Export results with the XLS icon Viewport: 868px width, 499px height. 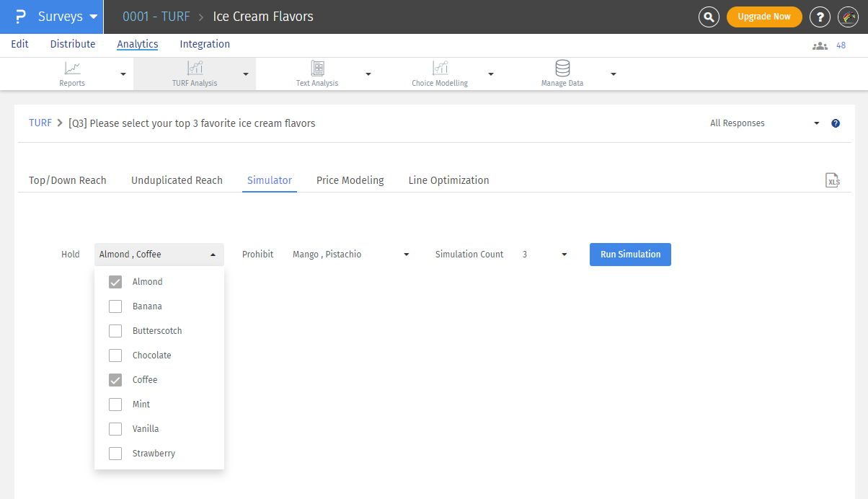(x=833, y=180)
